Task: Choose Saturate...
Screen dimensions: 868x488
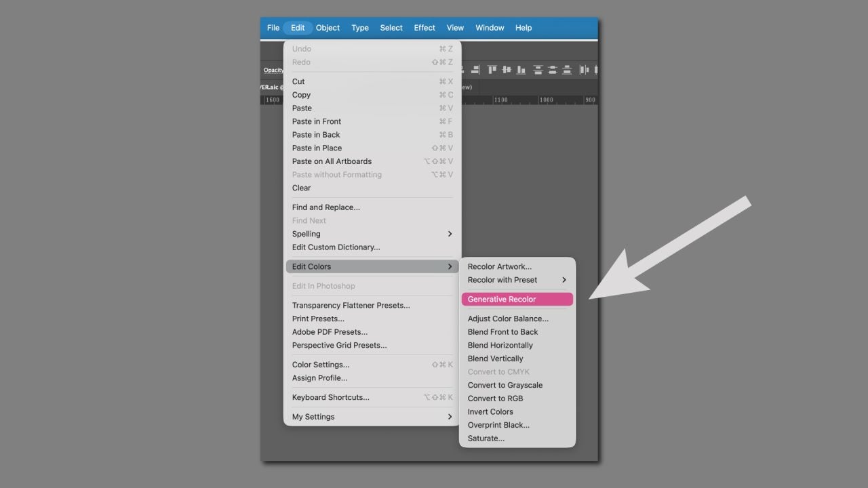Action: (x=517, y=439)
